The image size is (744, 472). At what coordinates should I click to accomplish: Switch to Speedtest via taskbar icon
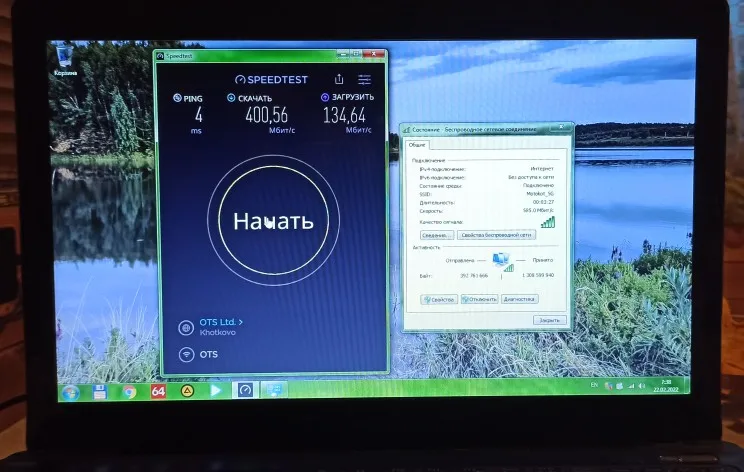(245, 390)
